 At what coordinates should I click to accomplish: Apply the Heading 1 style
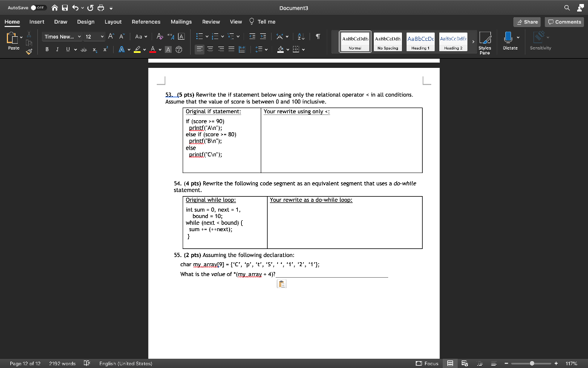(x=420, y=41)
